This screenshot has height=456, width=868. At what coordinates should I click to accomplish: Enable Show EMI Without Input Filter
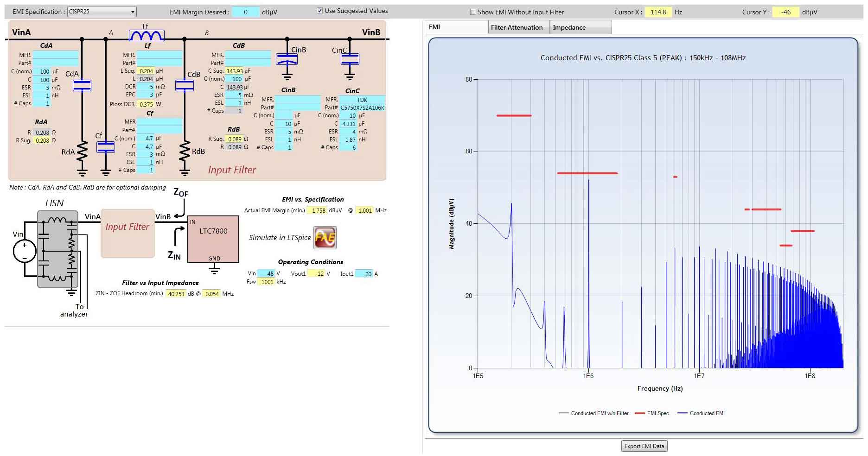473,12
